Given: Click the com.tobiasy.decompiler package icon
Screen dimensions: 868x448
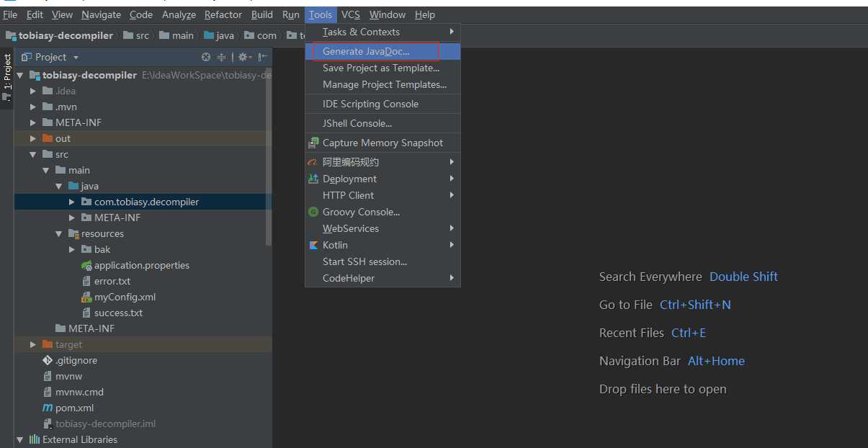Looking at the screenshot, I should (x=86, y=202).
